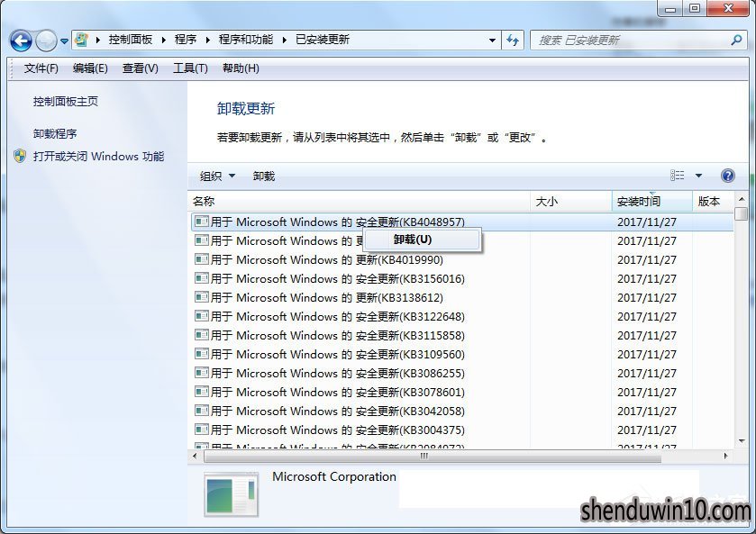
Task: Click the horizontal scrollbar left arrow
Action: [195, 456]
